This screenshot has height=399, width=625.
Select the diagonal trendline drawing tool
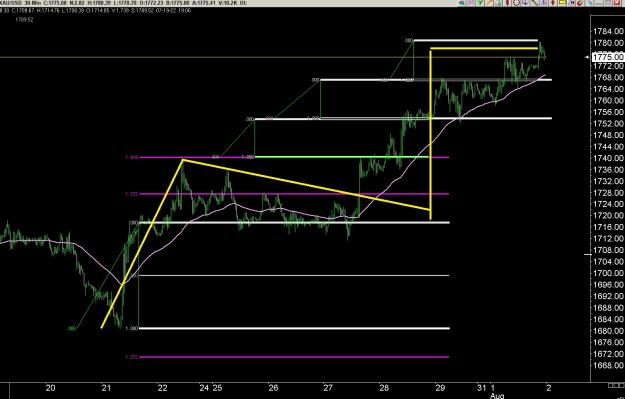click(535, 3)
